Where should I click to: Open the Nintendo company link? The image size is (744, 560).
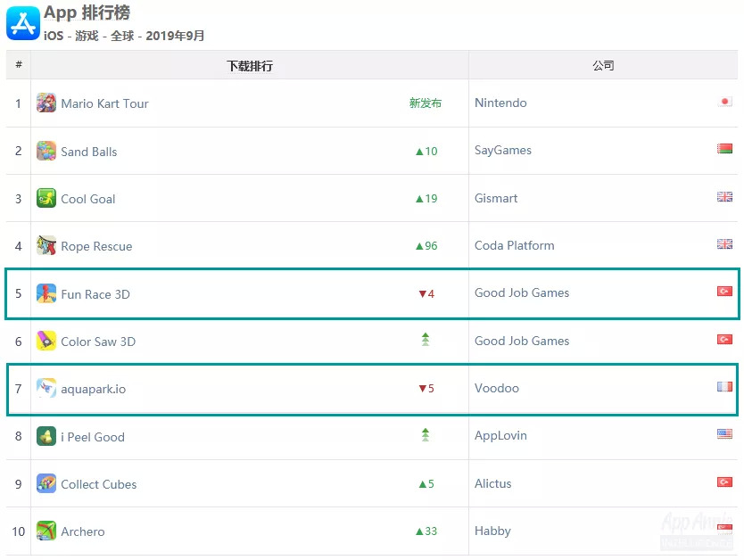(500, 103)
